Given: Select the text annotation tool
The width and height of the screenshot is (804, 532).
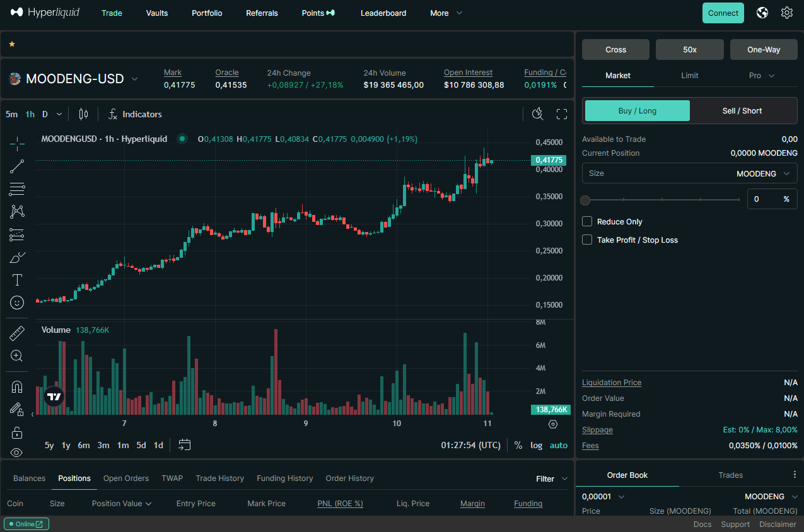Looking at the screenshot, I should click(17, 280).
